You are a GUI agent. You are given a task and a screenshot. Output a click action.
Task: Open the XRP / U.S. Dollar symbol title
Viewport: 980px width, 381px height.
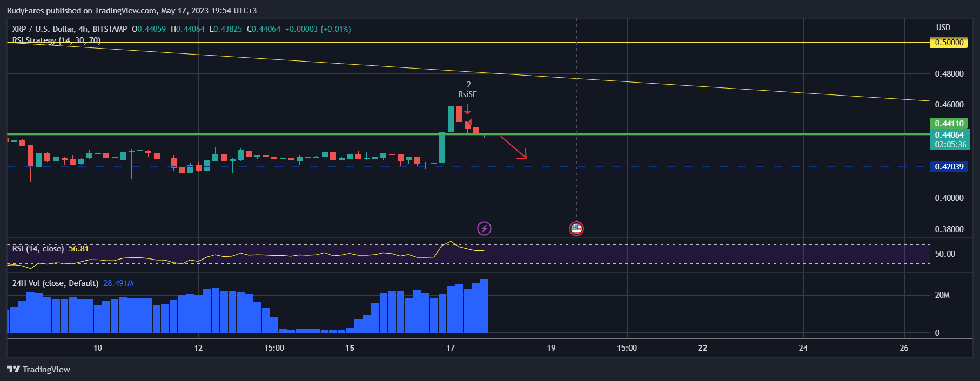point(69,29)
